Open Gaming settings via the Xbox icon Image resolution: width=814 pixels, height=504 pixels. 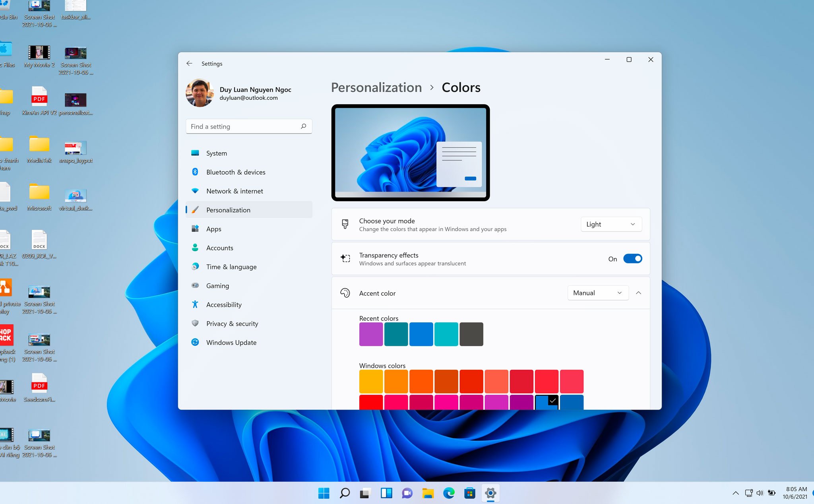click(195, 285)
